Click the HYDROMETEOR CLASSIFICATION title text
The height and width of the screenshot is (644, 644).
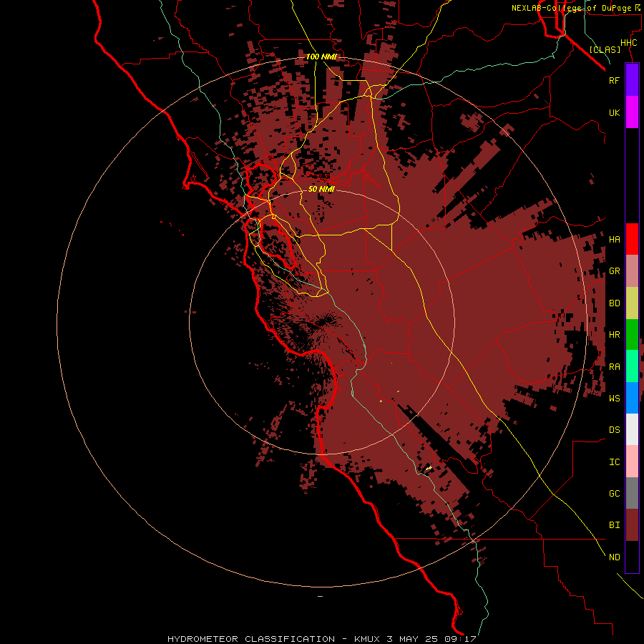251,639
